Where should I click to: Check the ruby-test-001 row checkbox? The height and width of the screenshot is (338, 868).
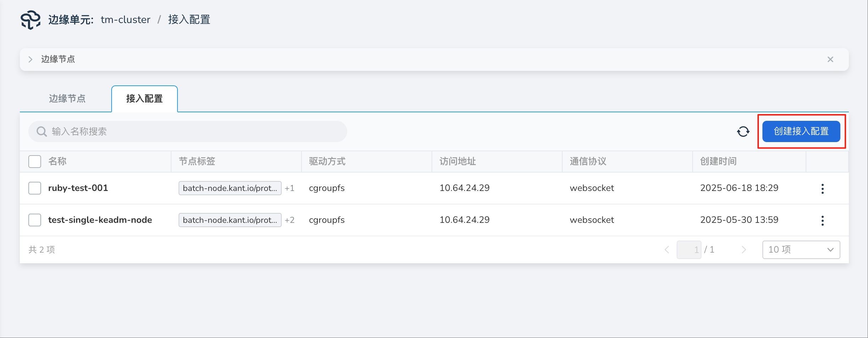click(x=35, y=188)
